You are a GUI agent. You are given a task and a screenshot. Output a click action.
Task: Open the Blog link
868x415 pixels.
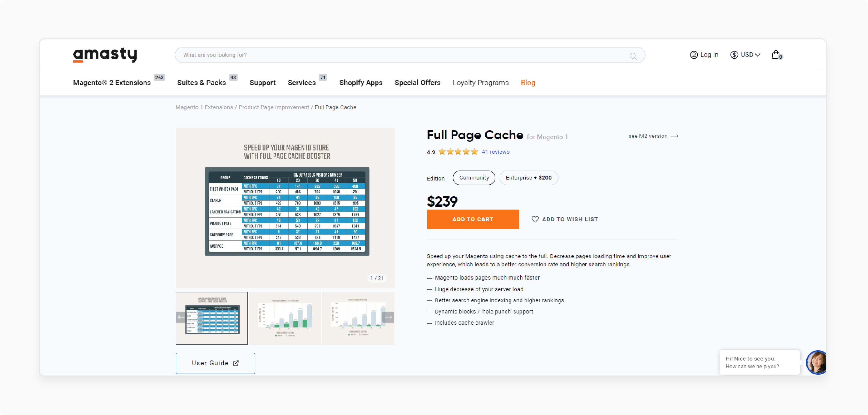click(528, 83)
